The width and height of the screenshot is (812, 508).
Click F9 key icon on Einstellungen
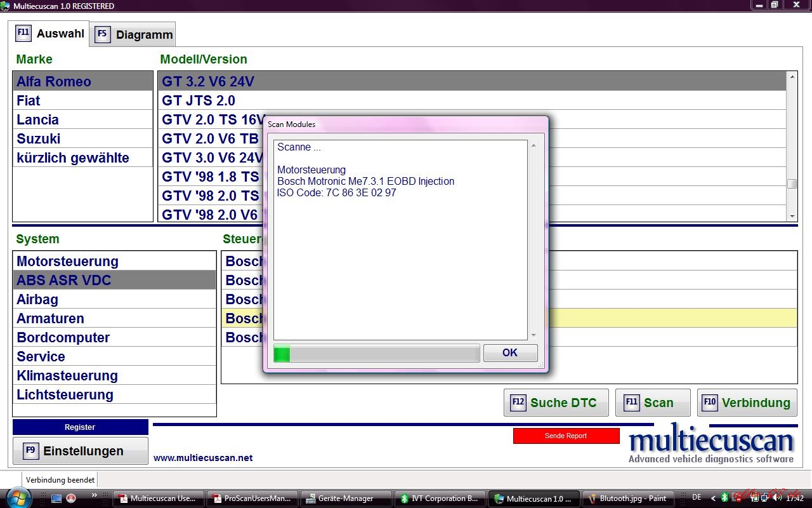point(30,451)
